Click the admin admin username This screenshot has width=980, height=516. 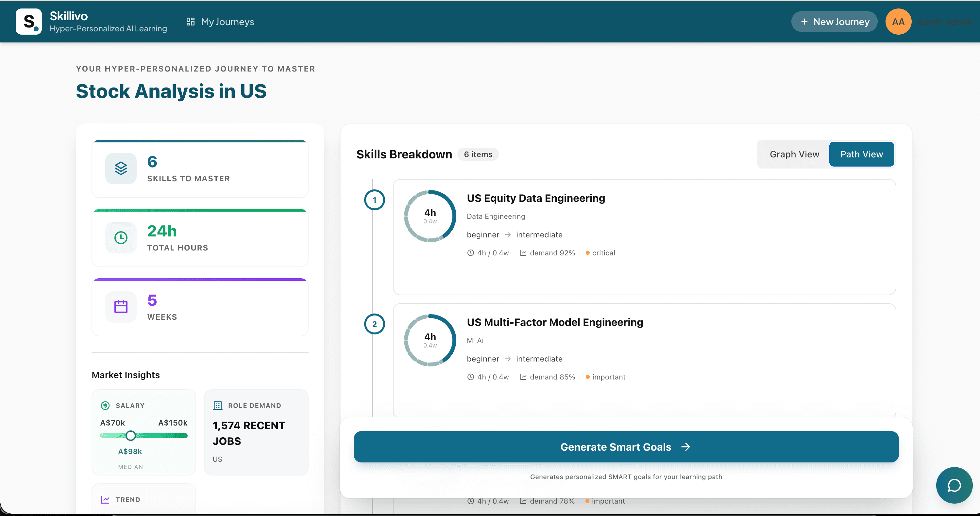945,22
